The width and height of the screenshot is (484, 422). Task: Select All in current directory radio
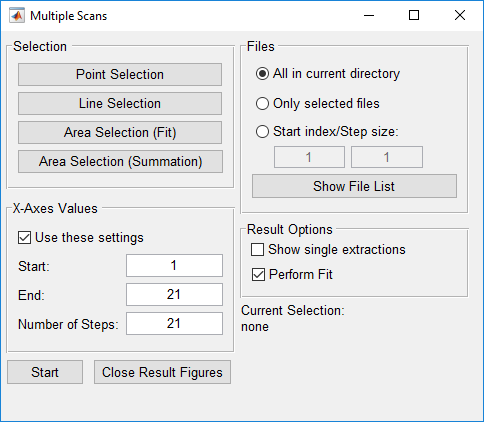tap(262, 74)
